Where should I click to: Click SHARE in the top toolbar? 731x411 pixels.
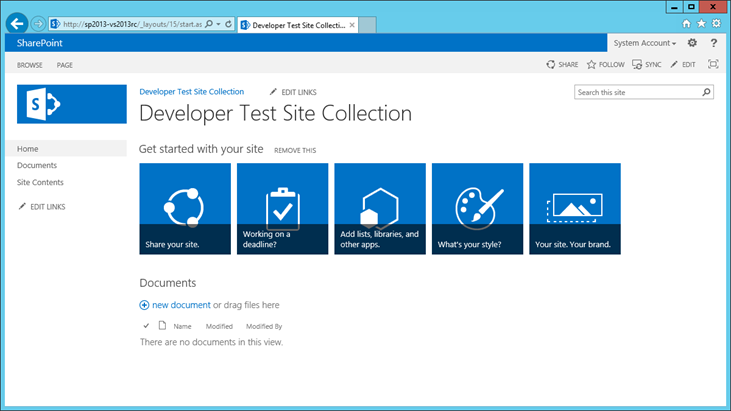click(562, 65)
